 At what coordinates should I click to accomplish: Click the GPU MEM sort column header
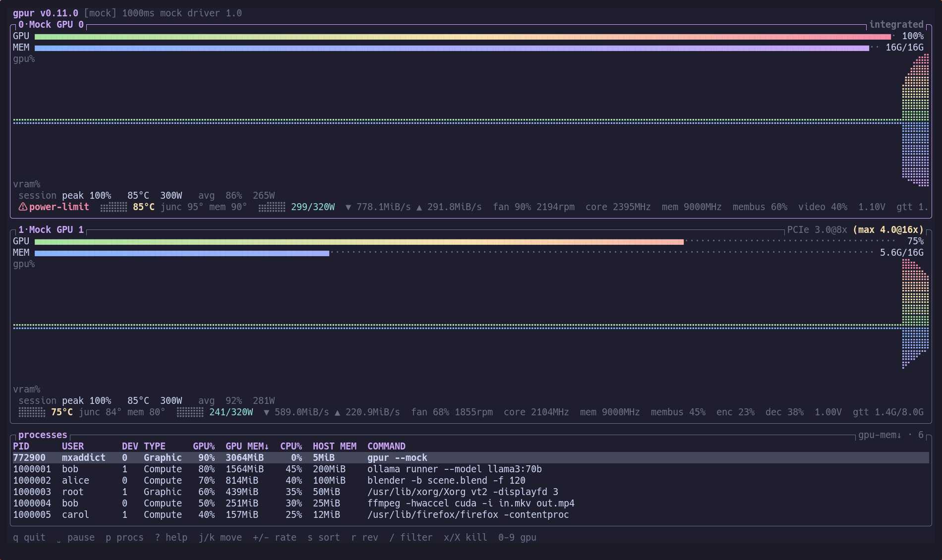point(247,446)
